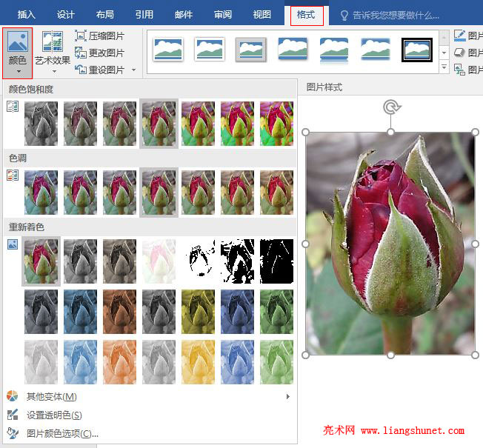The width and height of the screenshot is (483, 448).
Task: Apply the fifth picture style with reflection
Action: click(334, 50)
